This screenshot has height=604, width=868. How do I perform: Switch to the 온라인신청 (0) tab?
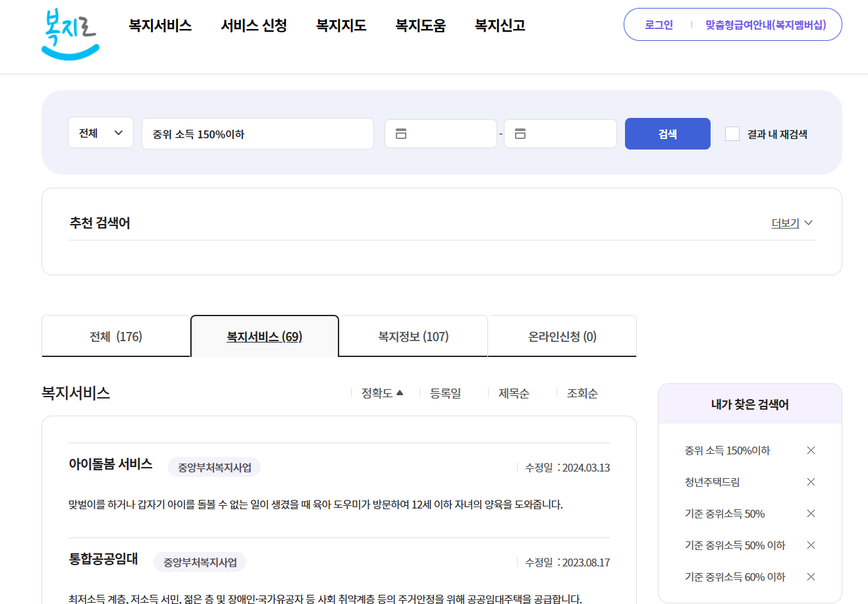(x=561, y=336)
